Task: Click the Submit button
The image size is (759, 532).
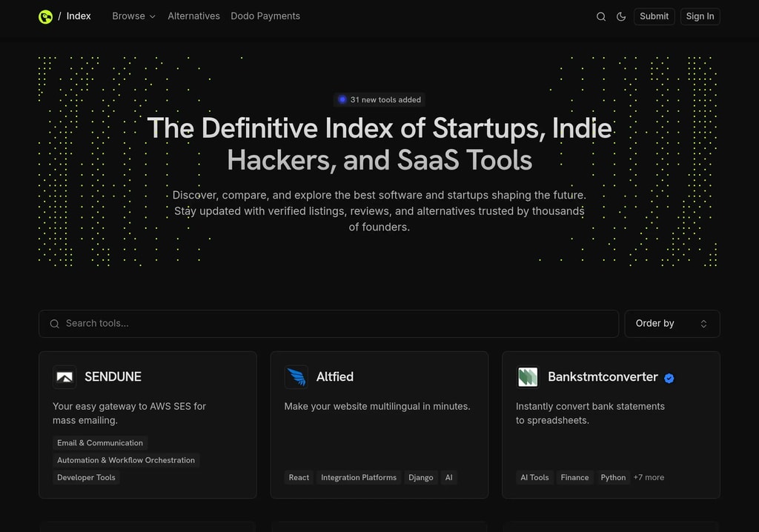Action: [x=654, y=16]
